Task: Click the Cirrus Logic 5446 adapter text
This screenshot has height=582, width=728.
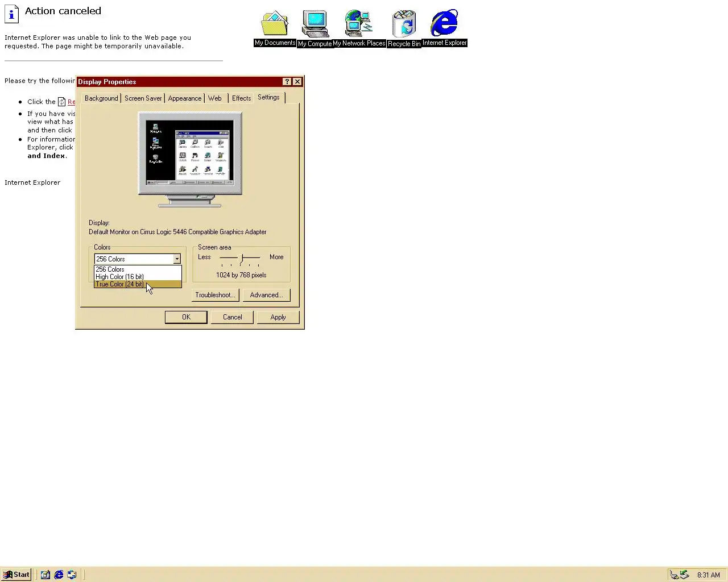Action: pyautogui.click(x=177, y=232)
